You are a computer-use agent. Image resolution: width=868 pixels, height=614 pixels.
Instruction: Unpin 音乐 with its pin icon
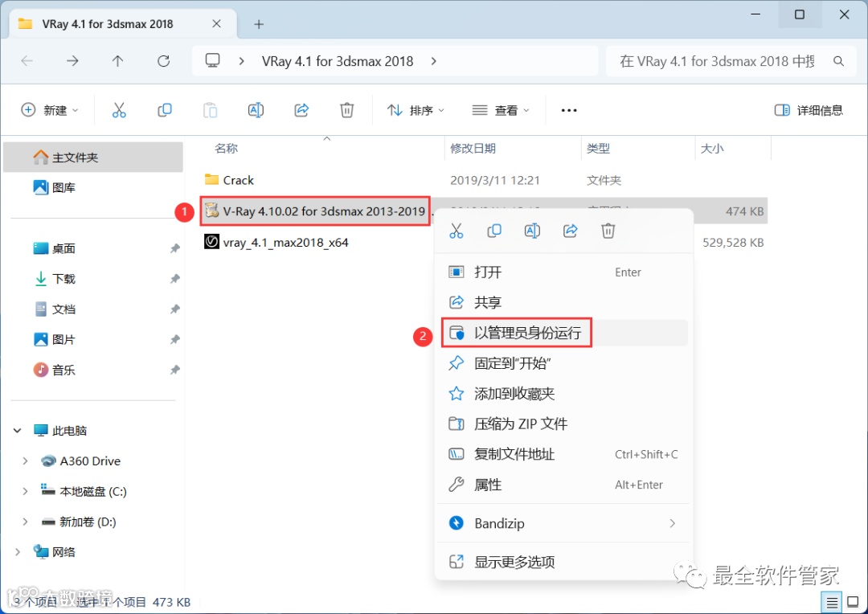(x=175, y=370)
